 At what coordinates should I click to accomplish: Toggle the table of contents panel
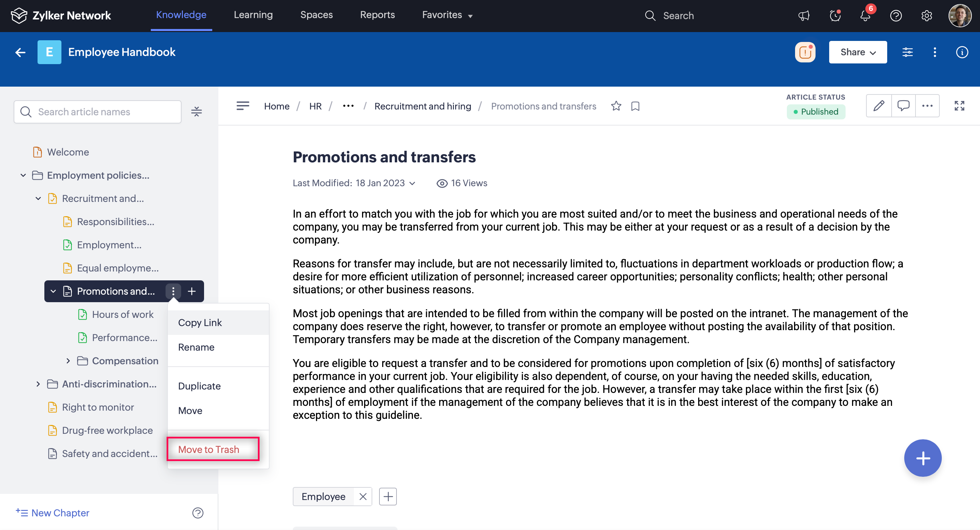click(x=243, y=106)
